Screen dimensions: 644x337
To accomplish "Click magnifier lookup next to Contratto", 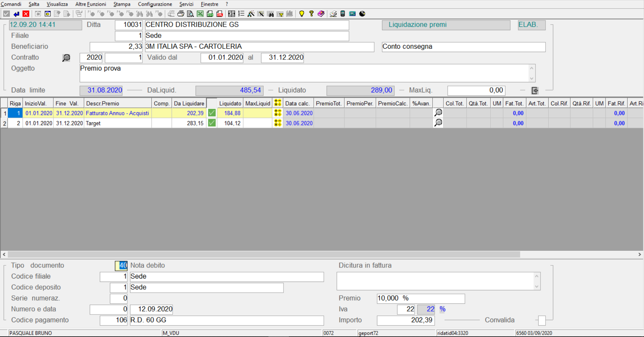I will coord(66,58).
